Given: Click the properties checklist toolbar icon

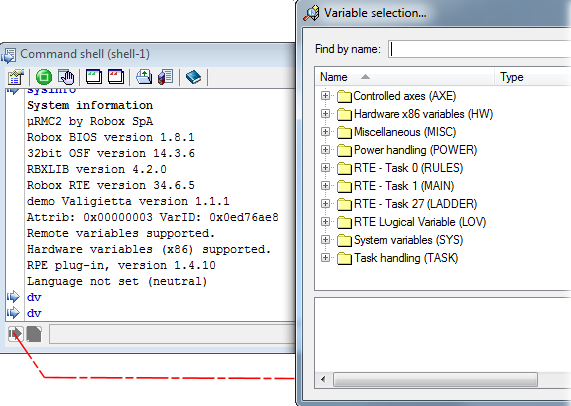Looking at the screenshot, I should (16, 77).
